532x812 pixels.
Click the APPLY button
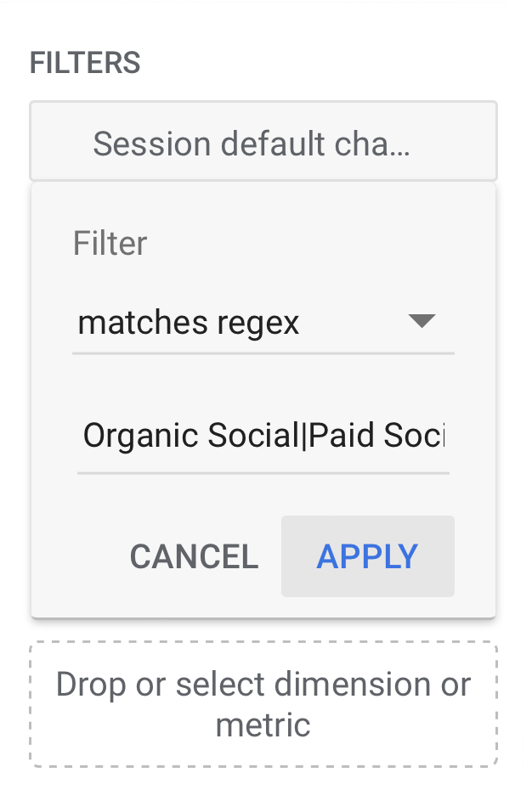(x=367, y=556)
